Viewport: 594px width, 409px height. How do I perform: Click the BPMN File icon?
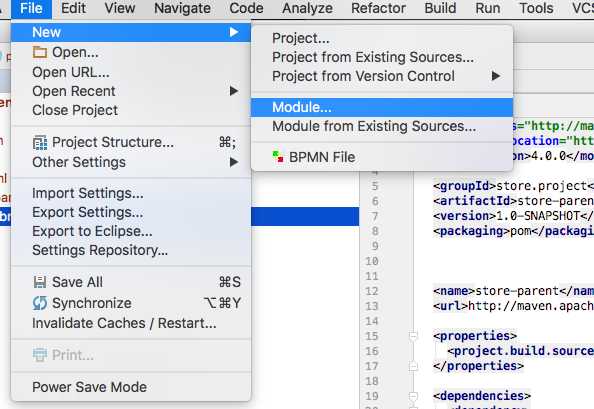point(278,157)
